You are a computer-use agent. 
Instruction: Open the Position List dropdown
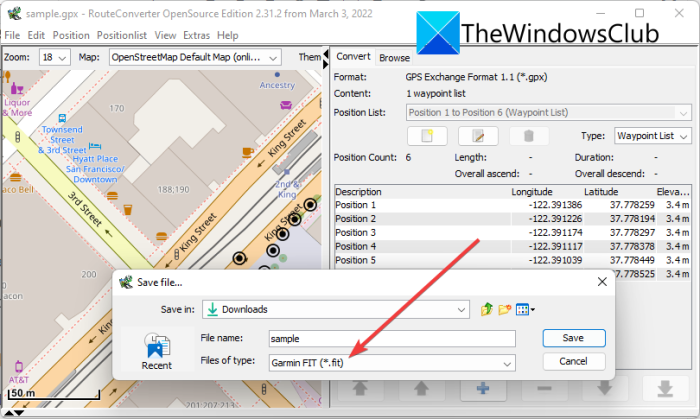pyautogui.click(x=549, y=112)
